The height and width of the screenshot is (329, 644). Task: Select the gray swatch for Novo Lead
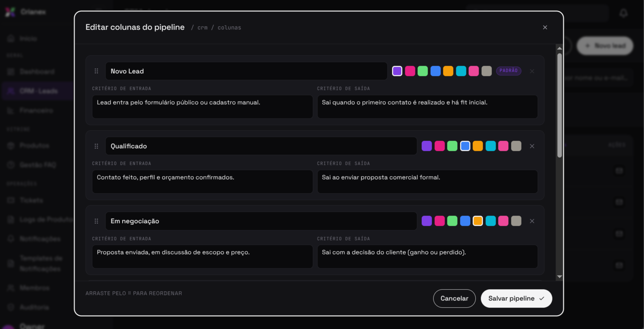[x=486, y=71]
